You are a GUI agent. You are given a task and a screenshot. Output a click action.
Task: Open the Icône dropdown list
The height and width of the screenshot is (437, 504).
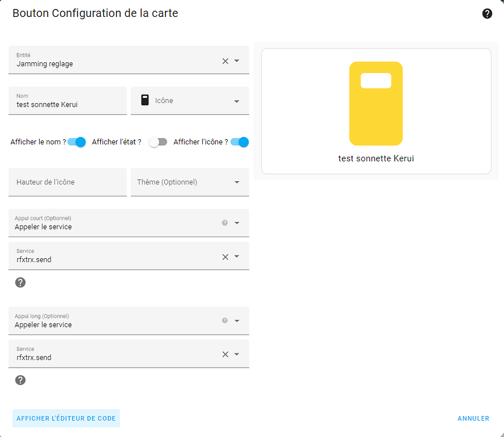click(x=238, y=100)
